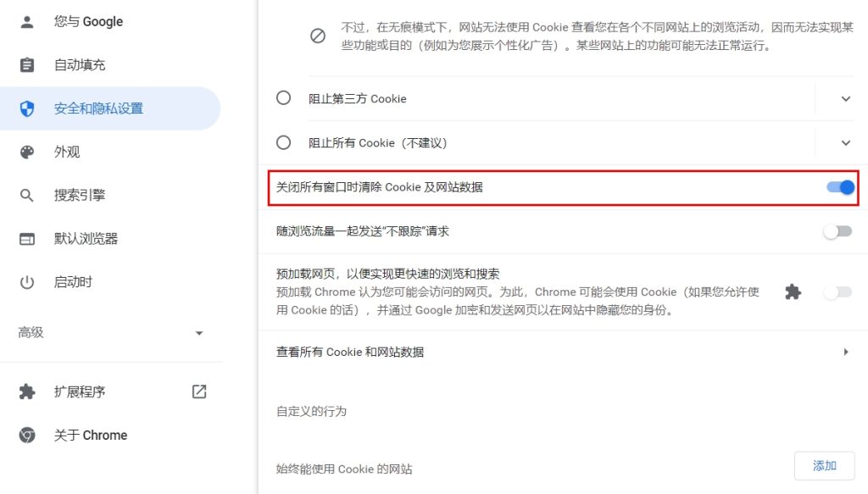Click the power icon for 启动时

click(26, 282)
